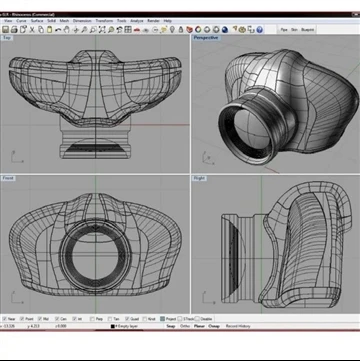Open the Transform menu

pyautogui.click(x=104, y=21)
